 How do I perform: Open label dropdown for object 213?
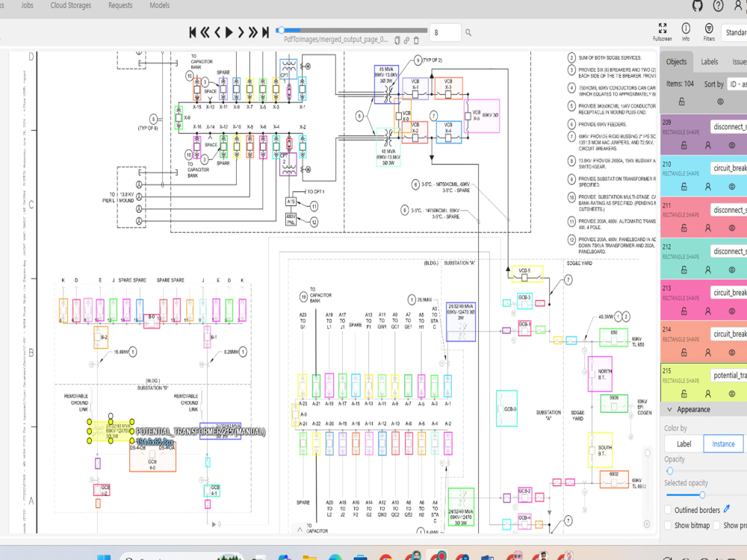pos(729,293)
